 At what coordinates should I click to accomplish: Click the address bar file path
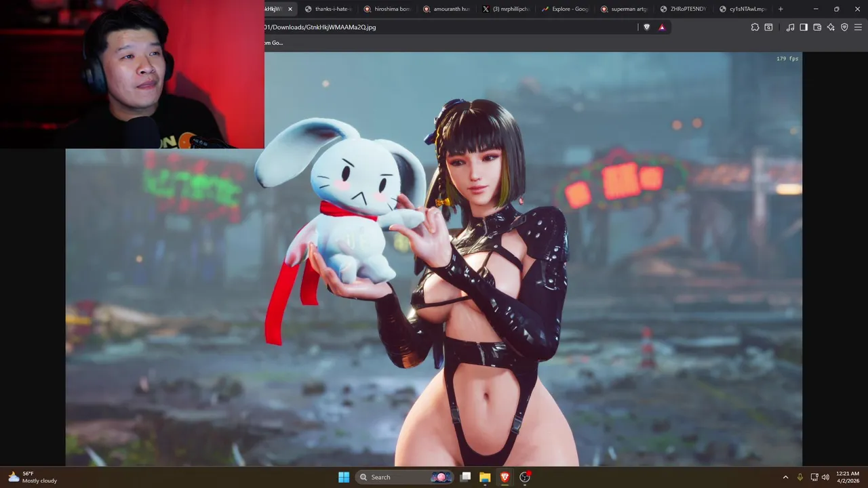[319, 27]
